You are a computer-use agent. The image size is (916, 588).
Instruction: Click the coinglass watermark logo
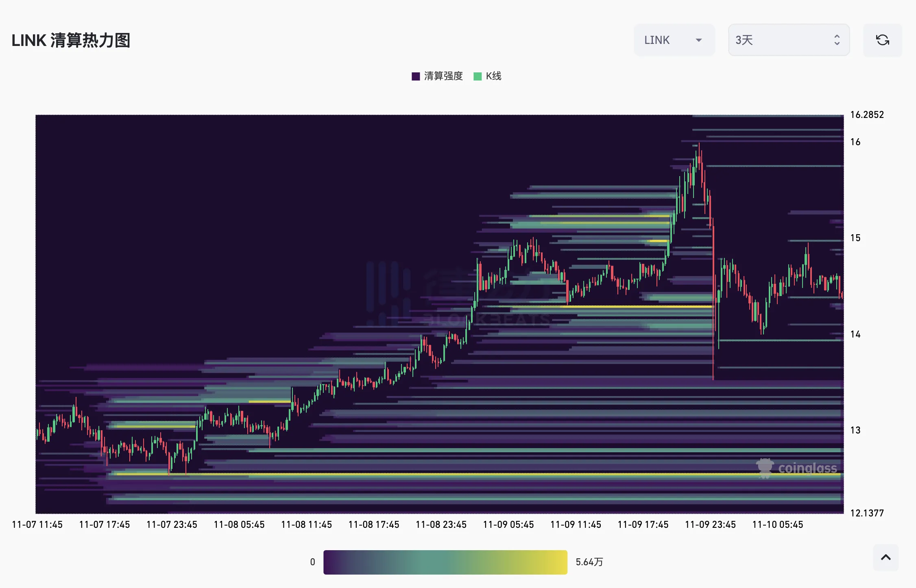(x=765, y=468)
